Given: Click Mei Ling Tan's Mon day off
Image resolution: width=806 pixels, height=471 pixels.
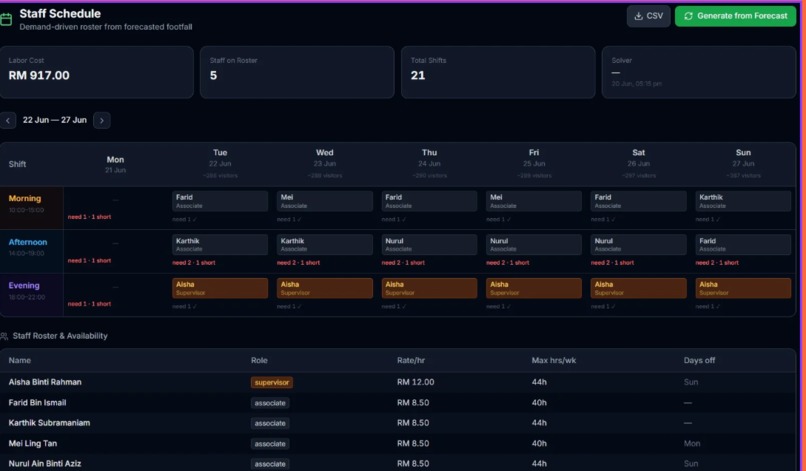Looking at the screenshot, I should tap(692, 443).
